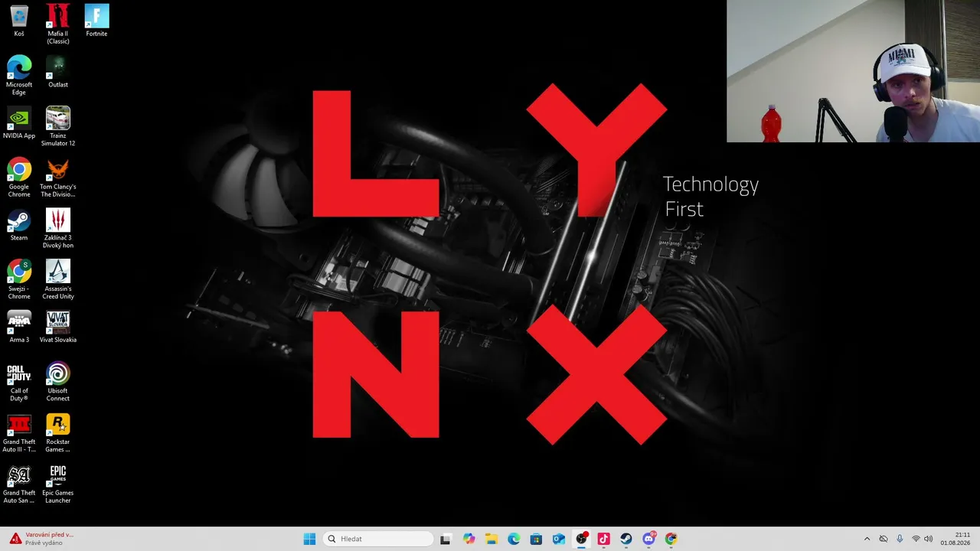Image resolution: width=980 pixels, height=551 pixels.
Task: Open Task View from the taskbar
Action: click(446, 539)
